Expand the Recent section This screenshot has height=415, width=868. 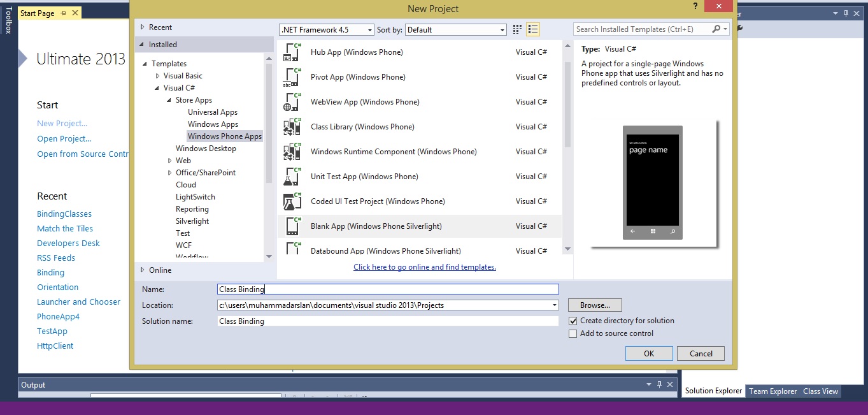point(142,27)
